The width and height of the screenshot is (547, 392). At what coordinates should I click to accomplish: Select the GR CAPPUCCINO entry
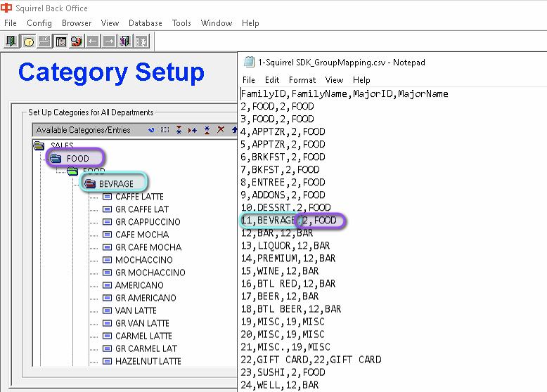pos(148,222)
